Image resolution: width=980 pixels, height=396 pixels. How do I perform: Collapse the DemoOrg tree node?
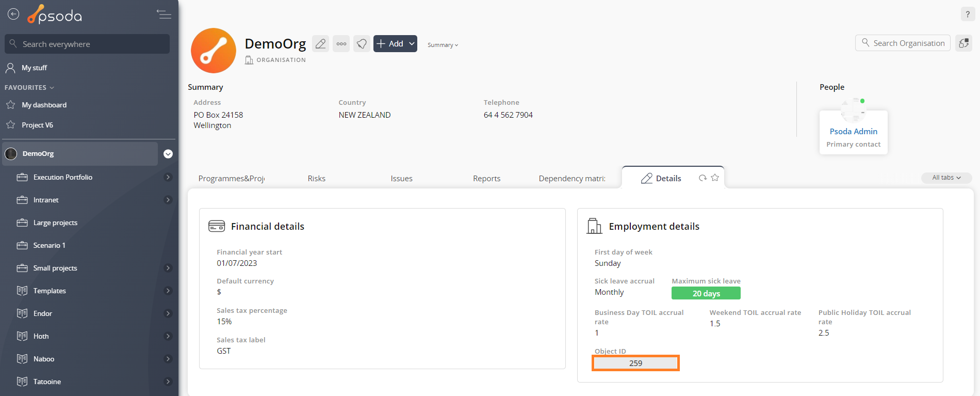click(168, 154)
